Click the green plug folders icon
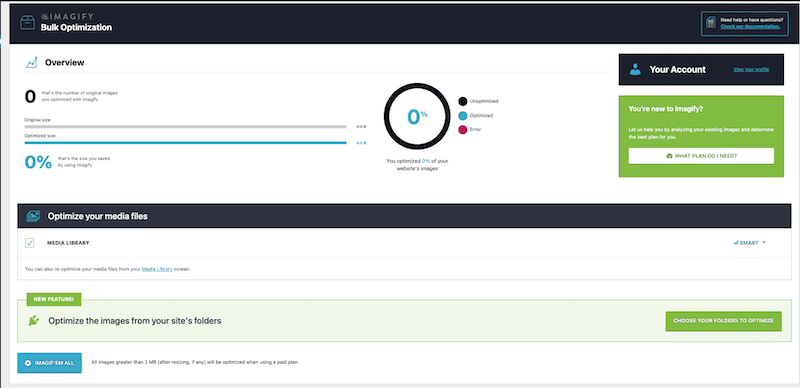 click(34, 321)
